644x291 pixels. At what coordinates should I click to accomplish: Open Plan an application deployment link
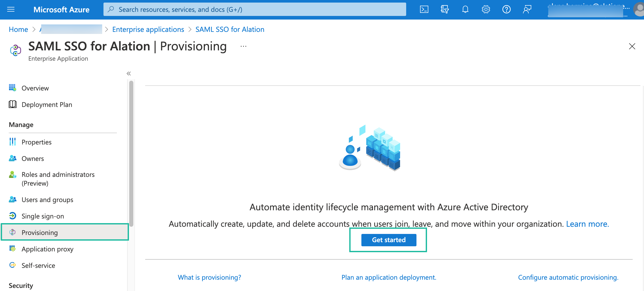tap(389, 277)
